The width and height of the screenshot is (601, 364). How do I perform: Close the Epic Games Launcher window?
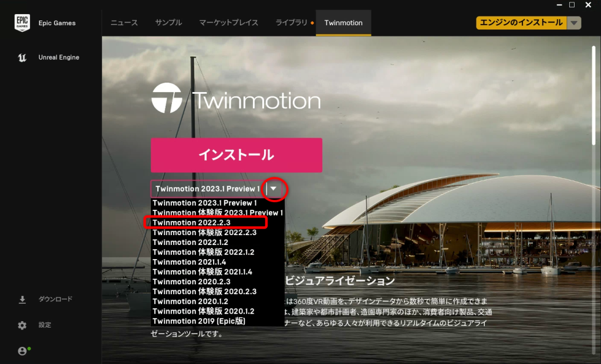pos(588,5)
